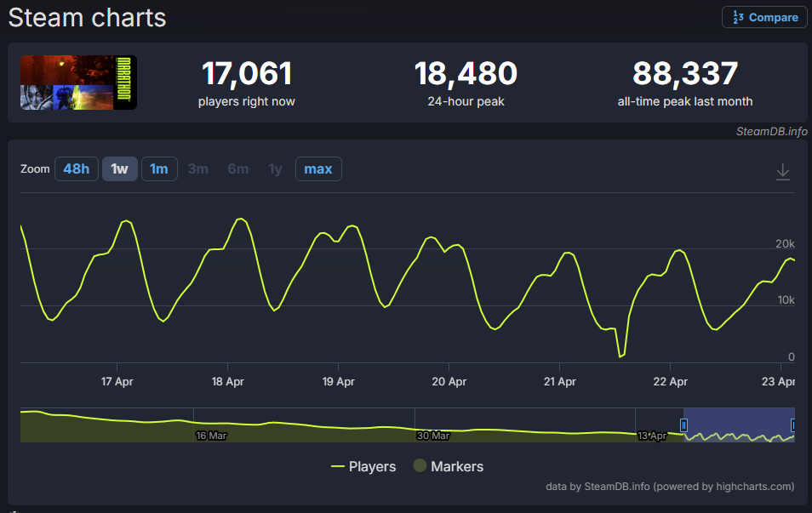
Task: Show the max zoom range
Action: [x=318, y=168]
